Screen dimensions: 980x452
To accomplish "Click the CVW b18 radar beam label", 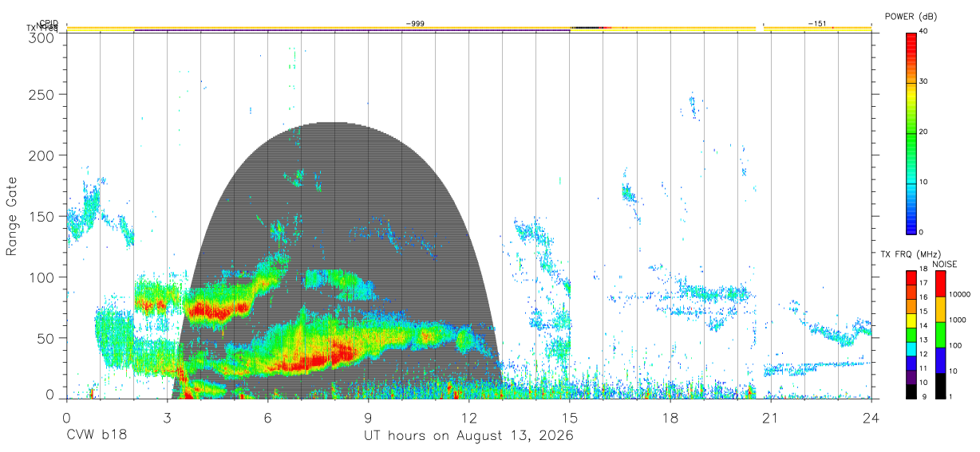I will coord(97,436).
